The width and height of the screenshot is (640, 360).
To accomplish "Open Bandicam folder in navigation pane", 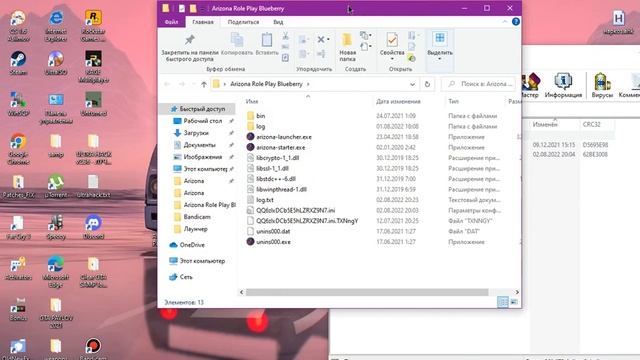I will click(197, 217).
